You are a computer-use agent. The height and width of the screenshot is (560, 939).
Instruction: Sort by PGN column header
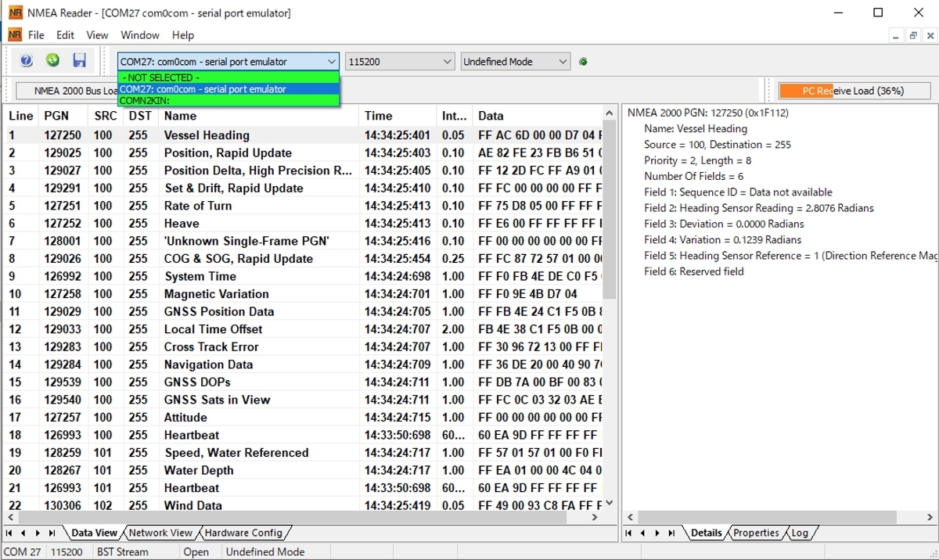click(64, 116)
